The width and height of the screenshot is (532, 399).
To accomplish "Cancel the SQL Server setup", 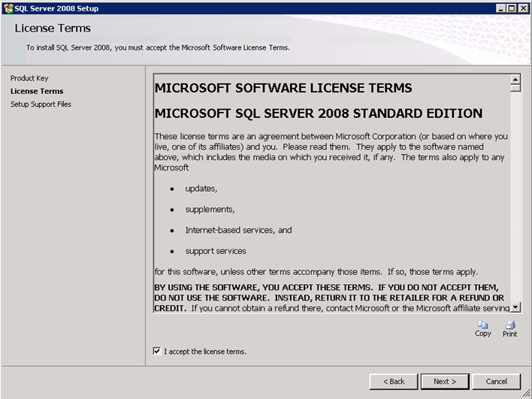I will click(496, 382).
